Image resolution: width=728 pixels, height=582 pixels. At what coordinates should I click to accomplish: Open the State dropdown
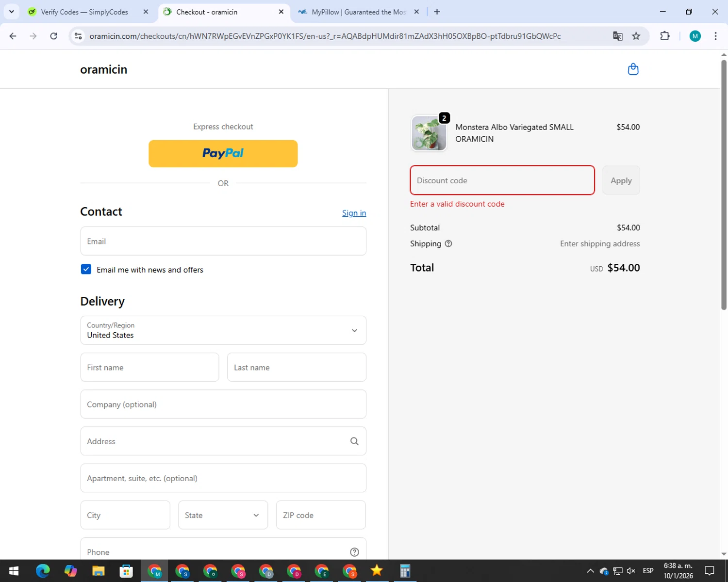pos(223,515)
